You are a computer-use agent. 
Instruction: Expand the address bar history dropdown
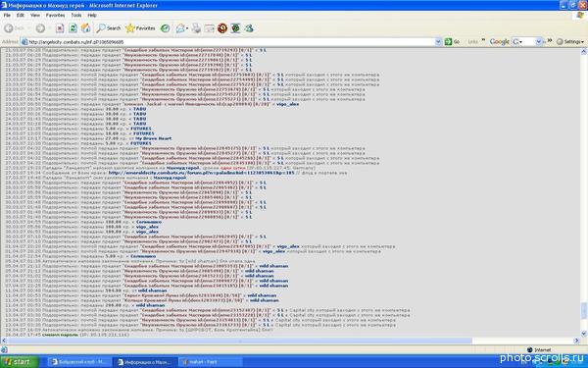tap(438, 42)
